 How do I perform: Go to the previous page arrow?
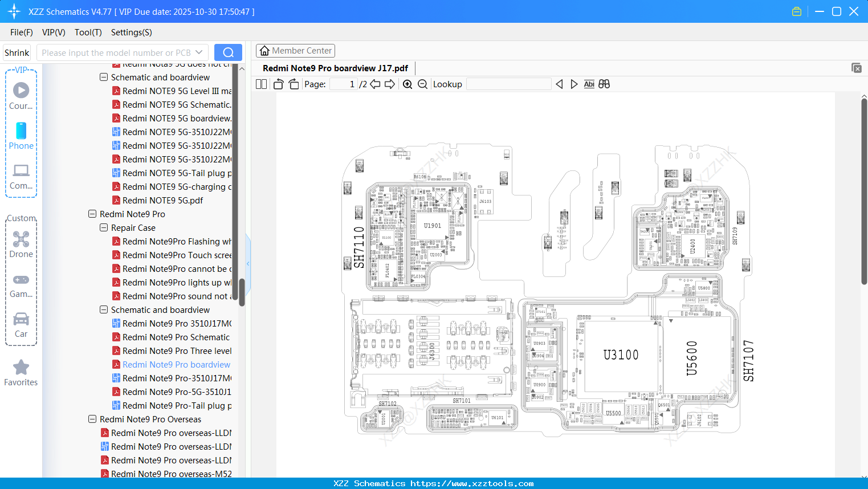click(375, 84)
